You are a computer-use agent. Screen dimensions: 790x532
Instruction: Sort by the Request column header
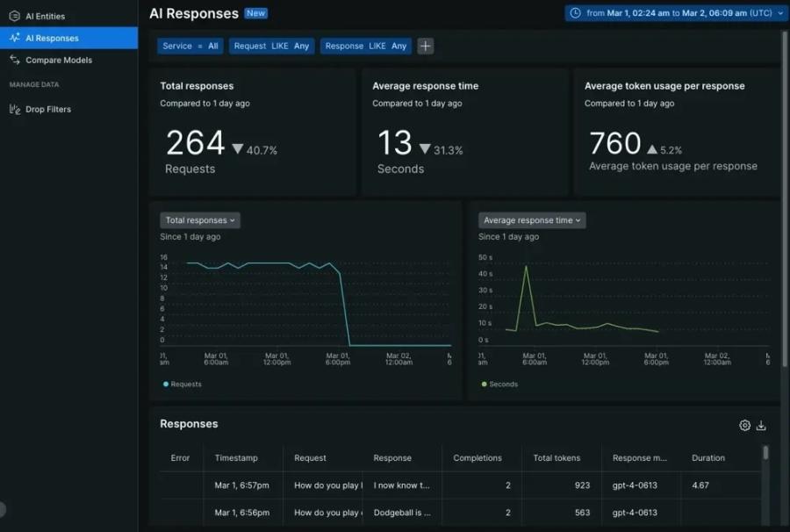310,458
